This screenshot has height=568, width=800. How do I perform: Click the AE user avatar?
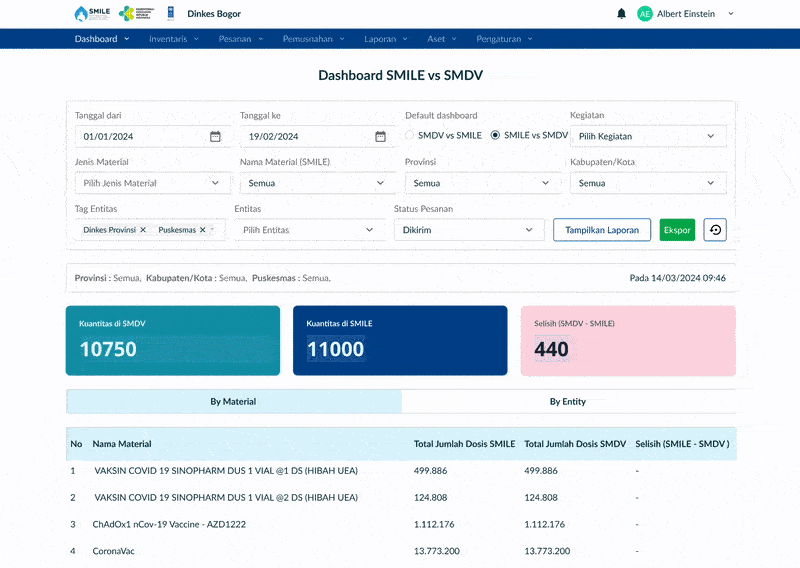[645, 14]
